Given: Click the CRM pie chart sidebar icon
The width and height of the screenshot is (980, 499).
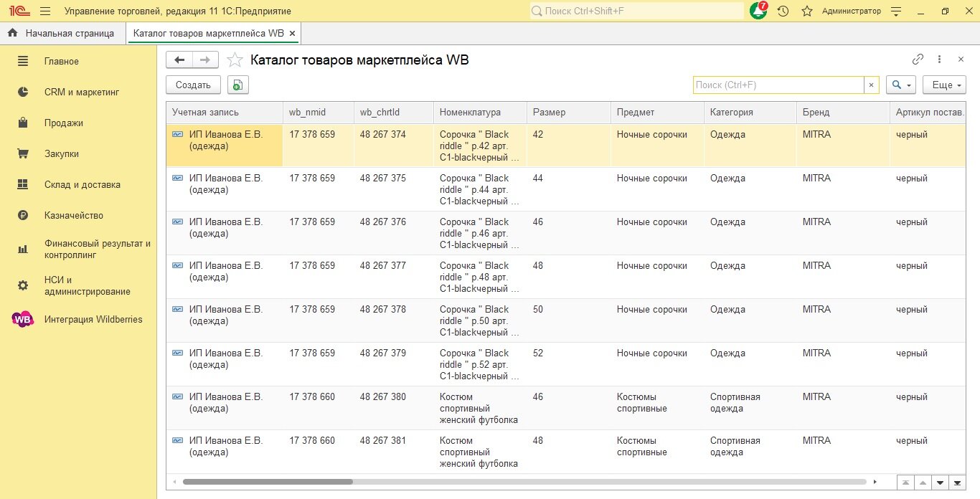Looking at the screenshot, I should [x=23, y=92].
